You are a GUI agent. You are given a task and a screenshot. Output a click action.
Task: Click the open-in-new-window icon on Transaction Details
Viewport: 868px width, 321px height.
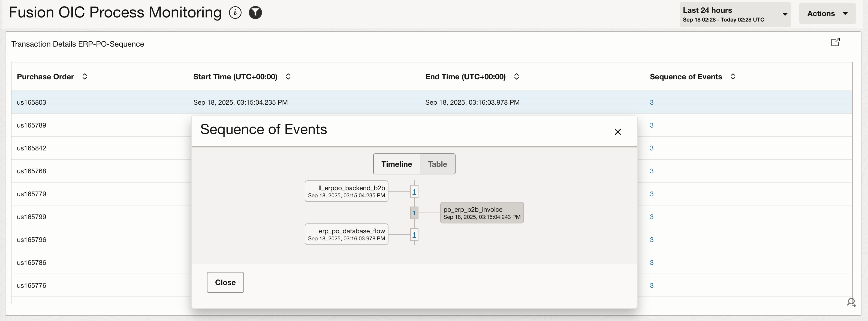(x=836, y=43)
